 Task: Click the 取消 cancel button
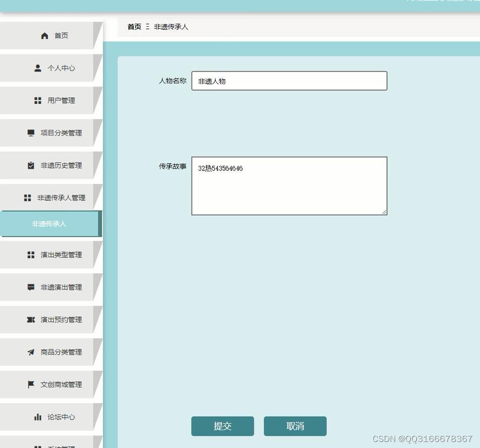point(295,426)
